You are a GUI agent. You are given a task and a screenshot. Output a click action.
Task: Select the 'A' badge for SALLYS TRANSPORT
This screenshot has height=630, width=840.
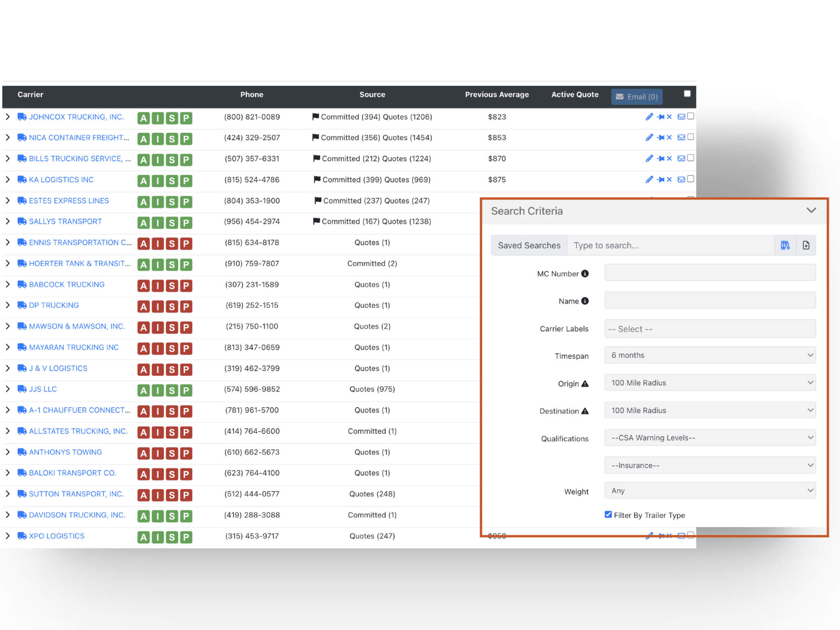pos(143,222)
